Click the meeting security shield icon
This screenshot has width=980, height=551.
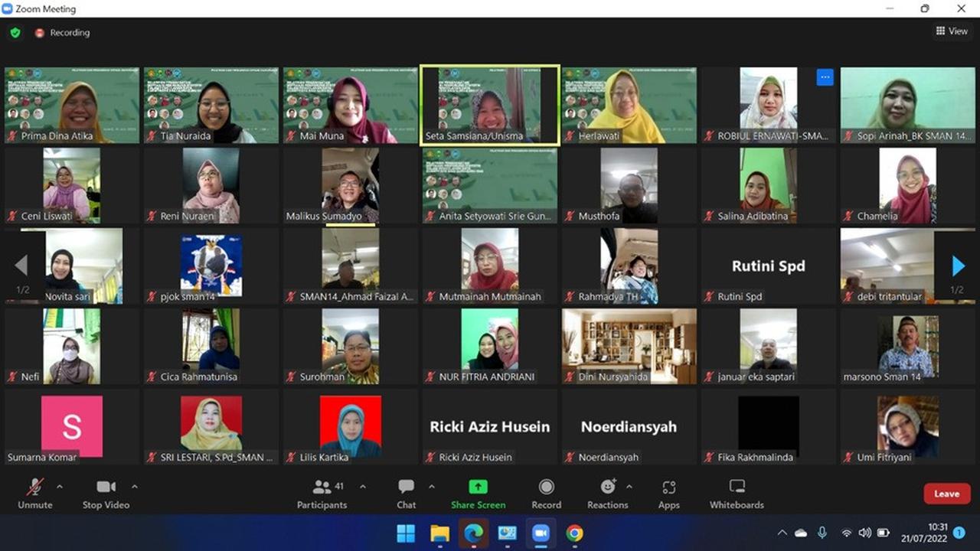(15, 33)
